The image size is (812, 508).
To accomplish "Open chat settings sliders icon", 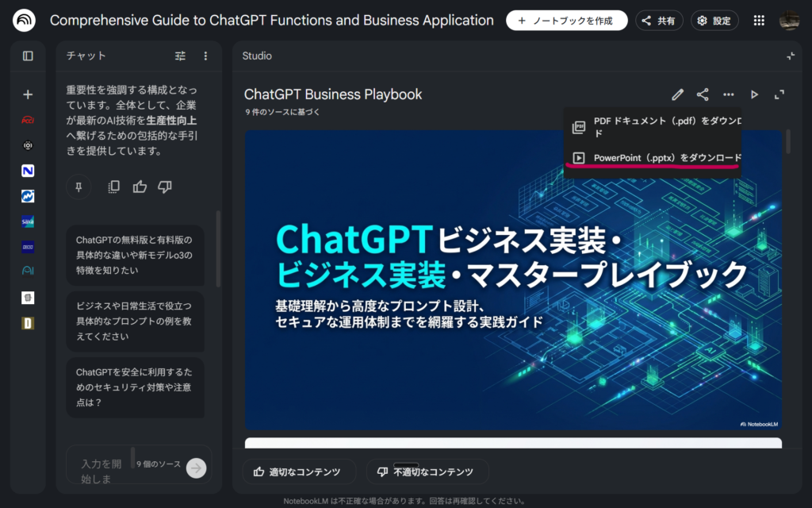I will (180, 56).
